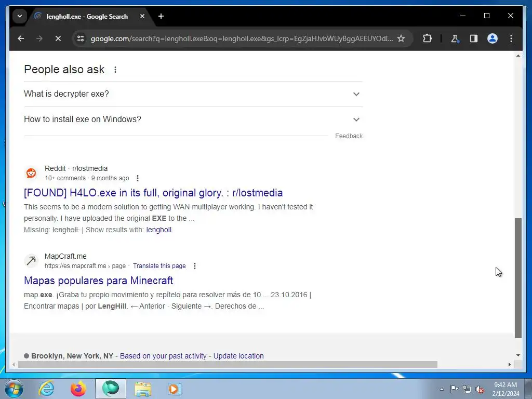Click the scrollbar down arrow
Viewport: 532px width, 399px height.
[518, 355]
